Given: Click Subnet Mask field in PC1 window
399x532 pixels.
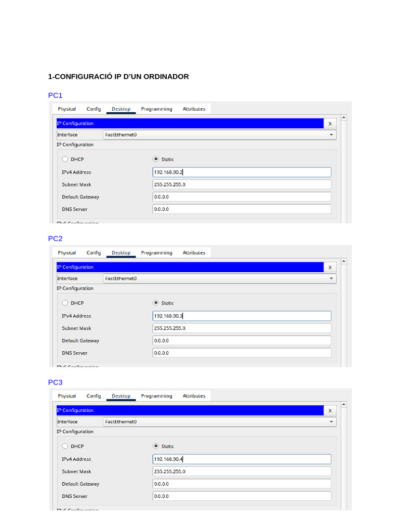Looking at the screenshot, I should point(242,184).
